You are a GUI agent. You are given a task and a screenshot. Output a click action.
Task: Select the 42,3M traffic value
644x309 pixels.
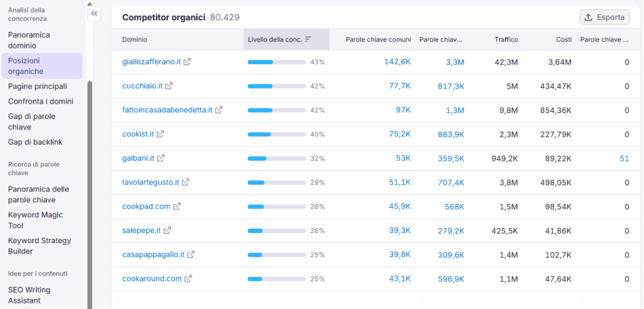(506, 62)
